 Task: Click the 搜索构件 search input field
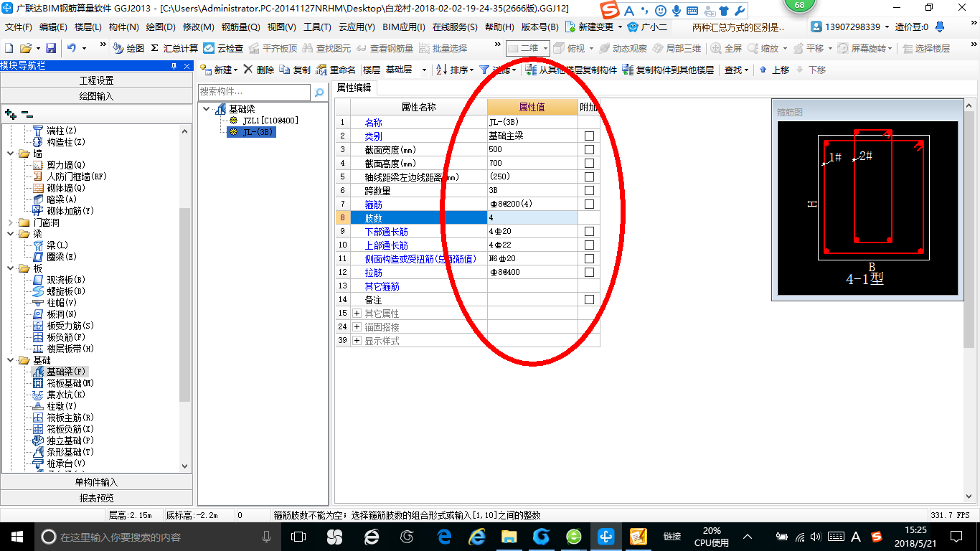click(255, 92)
